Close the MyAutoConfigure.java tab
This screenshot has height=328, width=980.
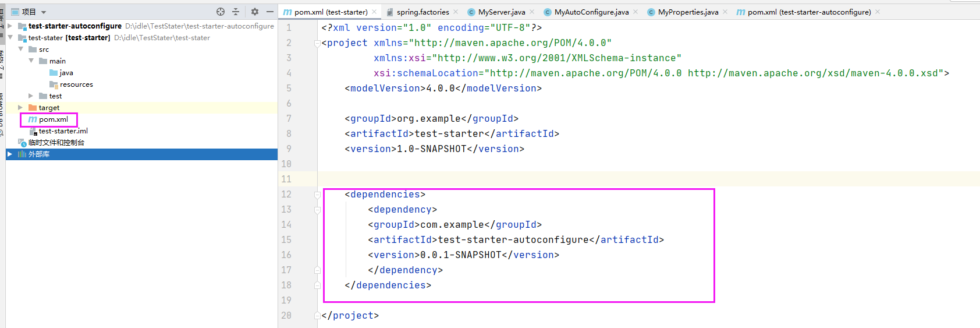tap(635, 12)
